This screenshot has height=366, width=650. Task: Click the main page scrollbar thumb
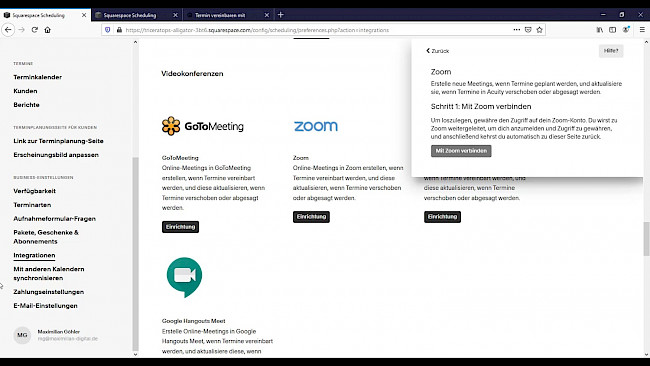click(646, 239)
